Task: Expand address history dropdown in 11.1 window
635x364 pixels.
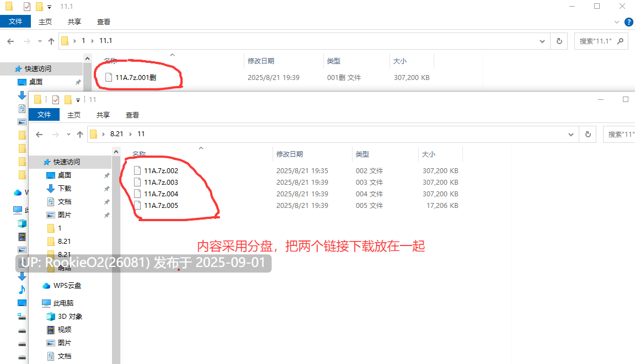Action: coord(542,41)
